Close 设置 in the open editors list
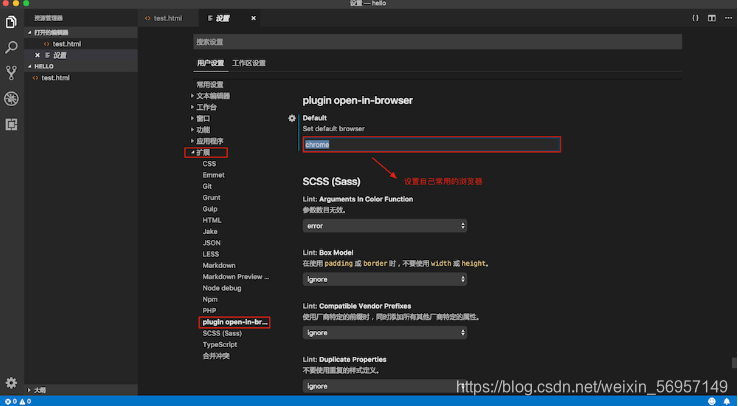The height and width of the screenshot is (406, 738). click(x=37, y=55)
